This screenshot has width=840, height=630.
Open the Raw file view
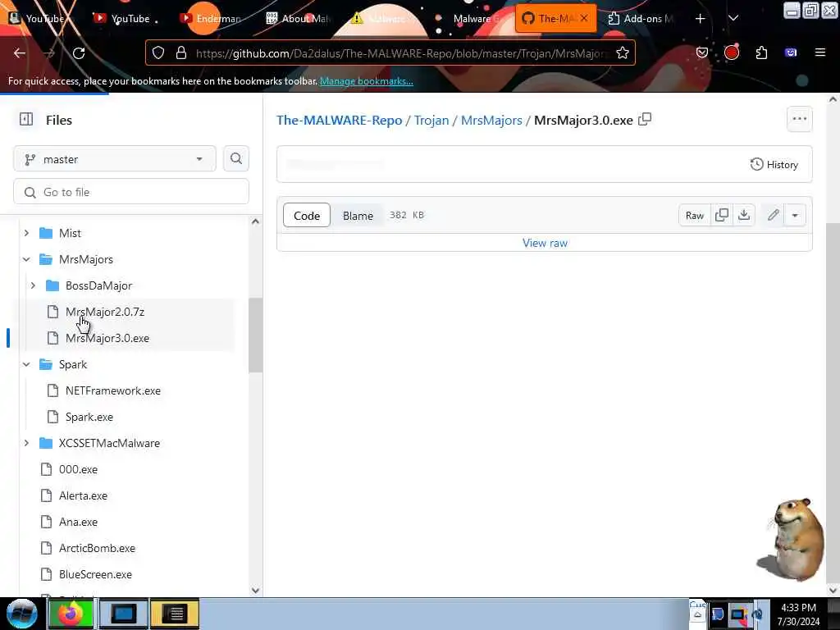(x=694, y=216)
